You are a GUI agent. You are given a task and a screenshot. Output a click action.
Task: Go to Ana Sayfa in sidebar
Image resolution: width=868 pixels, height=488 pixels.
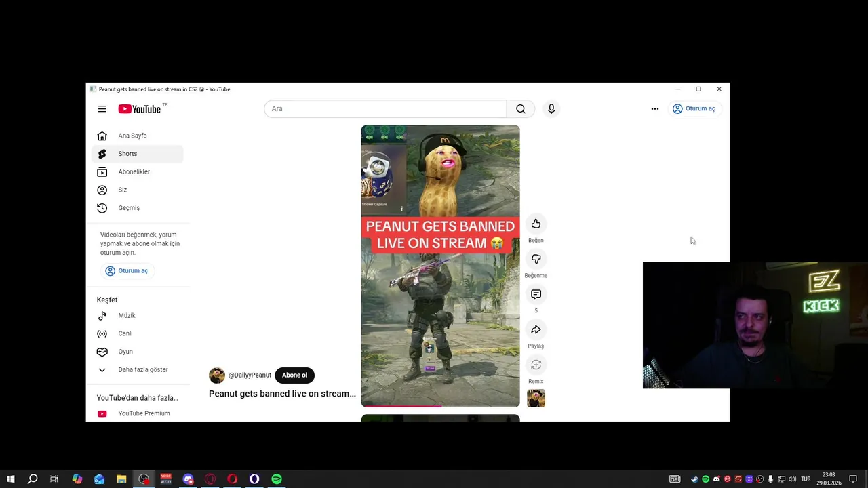click(137, 136)
